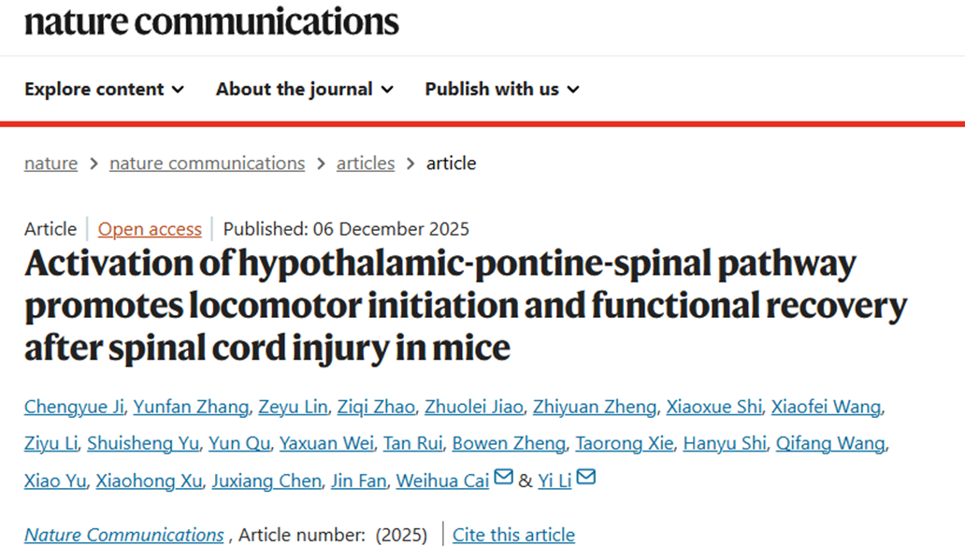Click the Open access link
This screenshot has height=560, width=965.
pyautogui.click(x=150, y=229)
